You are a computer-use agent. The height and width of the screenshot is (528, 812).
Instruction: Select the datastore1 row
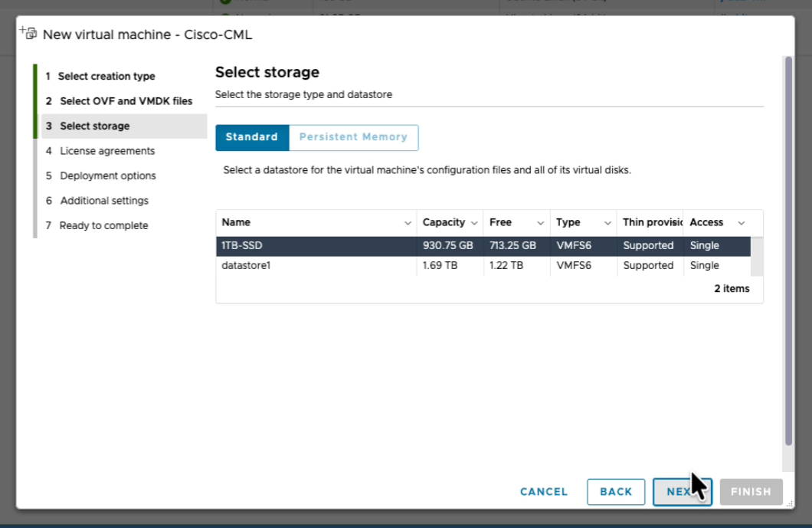tap(483, 266)
